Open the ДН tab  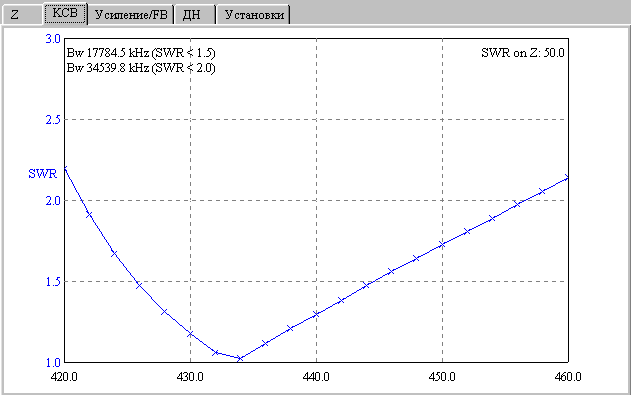pyautogui.click(x=195, y=15)
